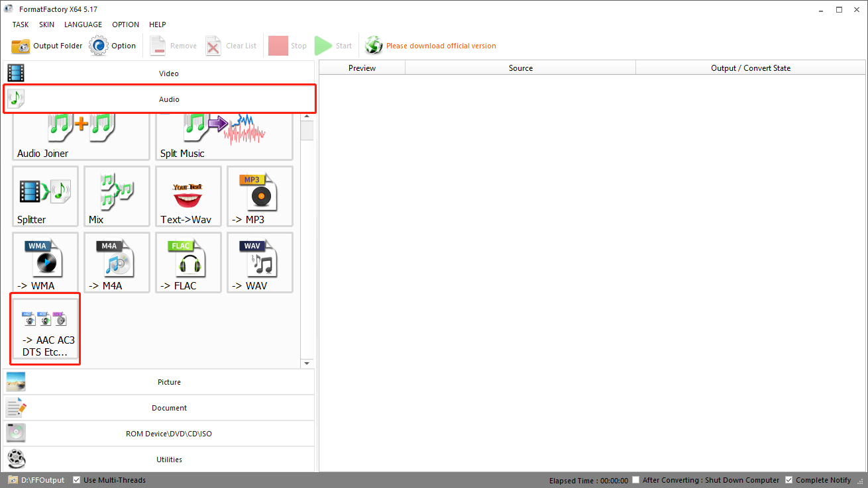Follow the Please download official version link

coord(441,46)
